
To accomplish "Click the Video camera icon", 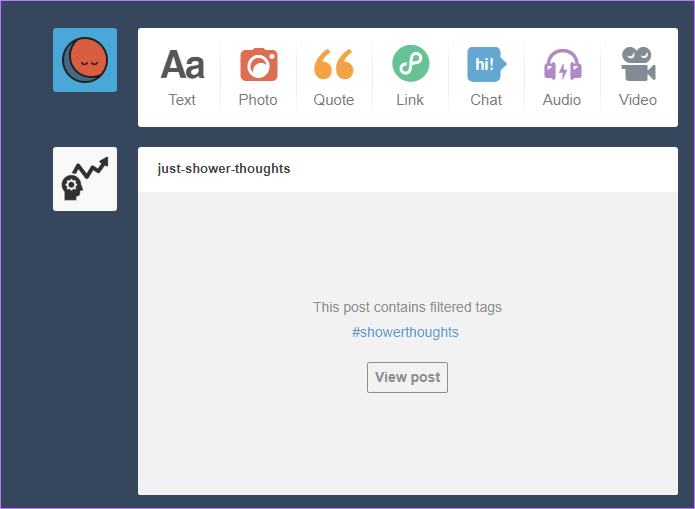I will pos(638,64).
